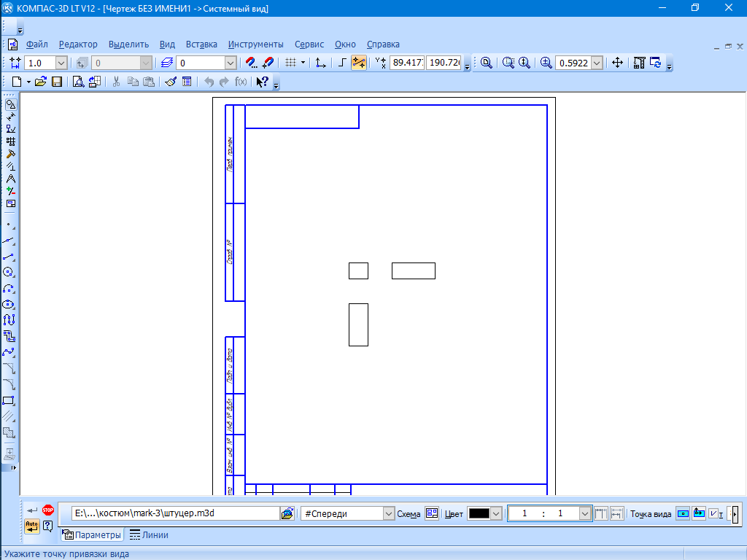
Task: Open the color dropdown arrow
Action: tap(496, 514)
